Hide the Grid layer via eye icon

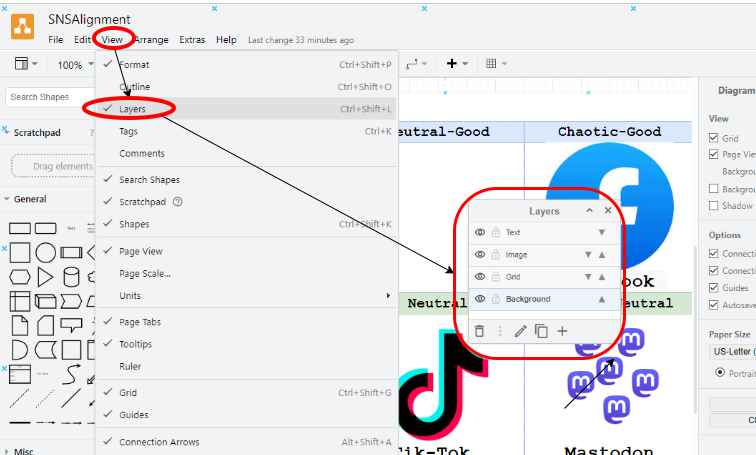[x=480, y=277]
